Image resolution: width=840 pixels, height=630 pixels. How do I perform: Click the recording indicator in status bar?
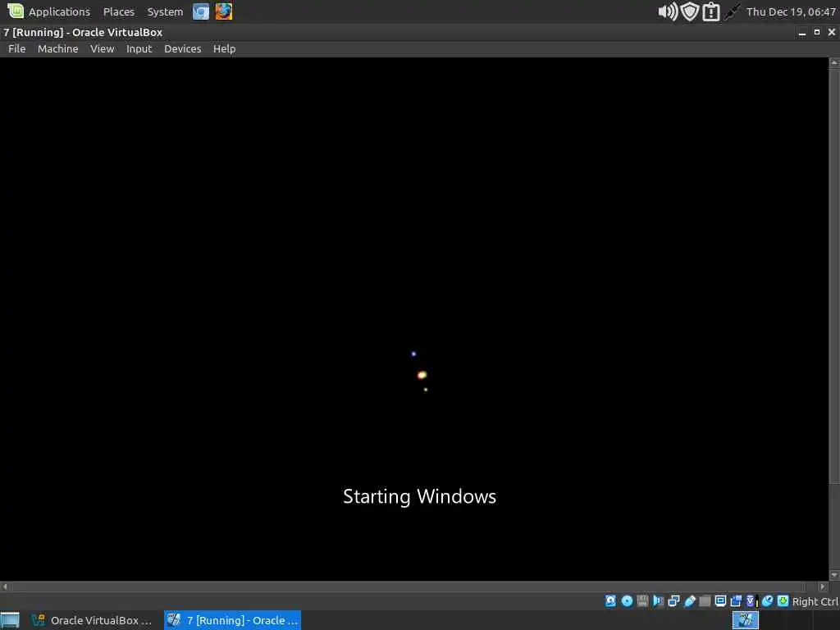736,601
